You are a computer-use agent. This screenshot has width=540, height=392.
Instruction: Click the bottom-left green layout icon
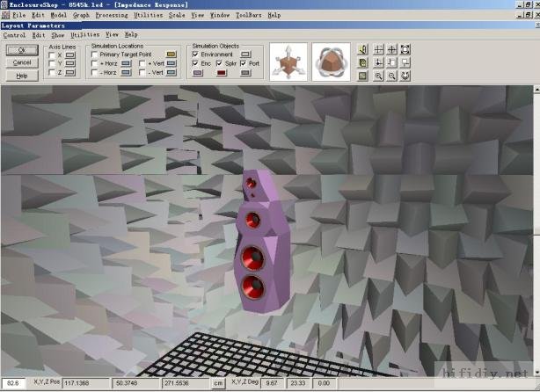[362, 76]
